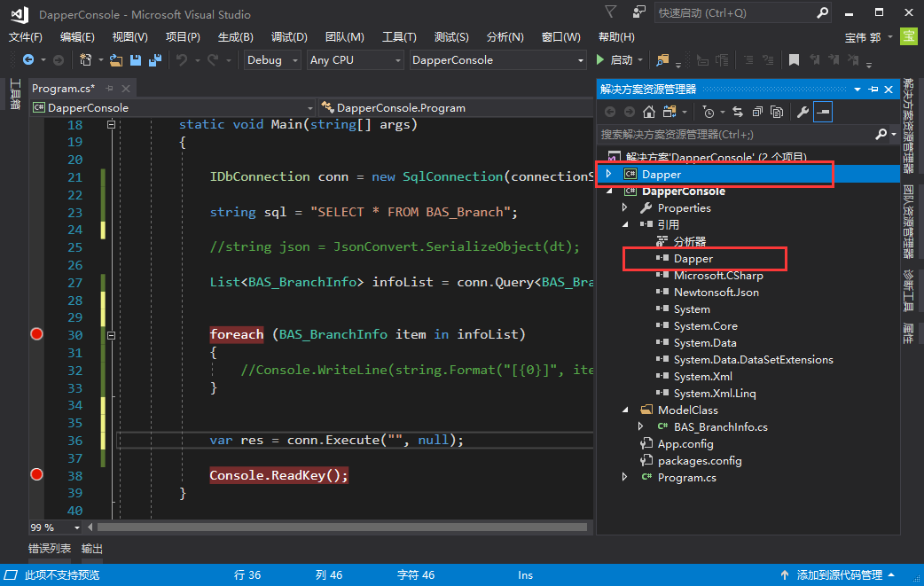Click the 启动 start debugging button
The image size is (924, 586).
615,59
